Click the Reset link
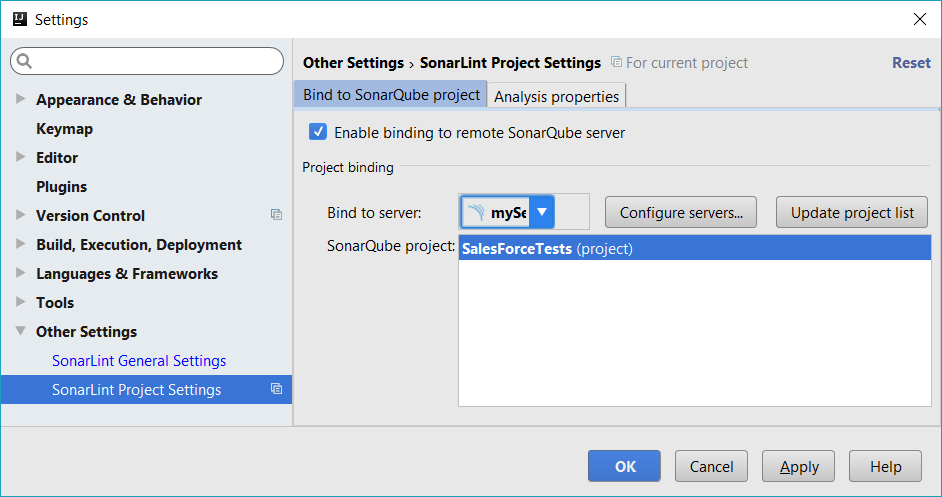 point(910,63)
